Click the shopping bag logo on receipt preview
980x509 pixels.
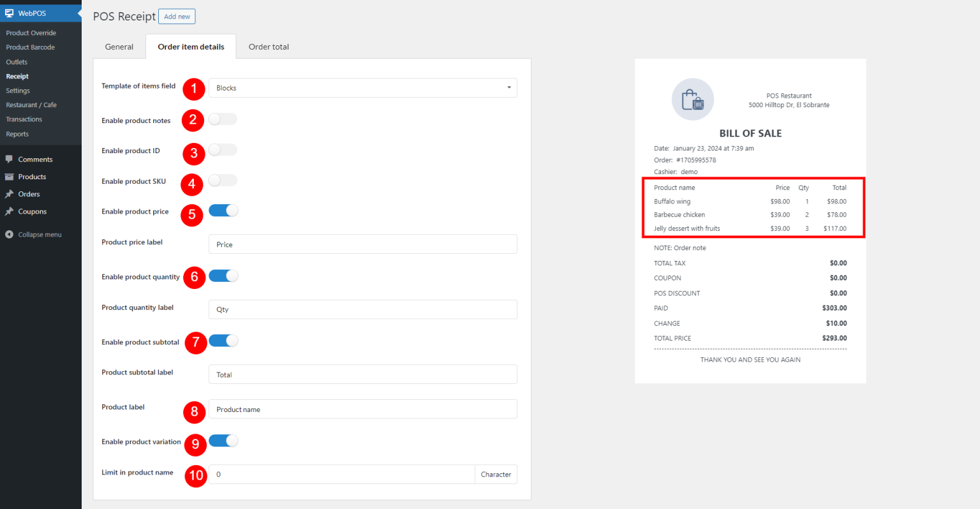(692, 100)
